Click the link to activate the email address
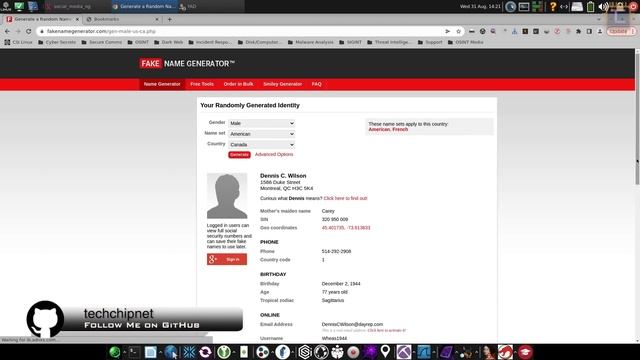 [387, 330]
